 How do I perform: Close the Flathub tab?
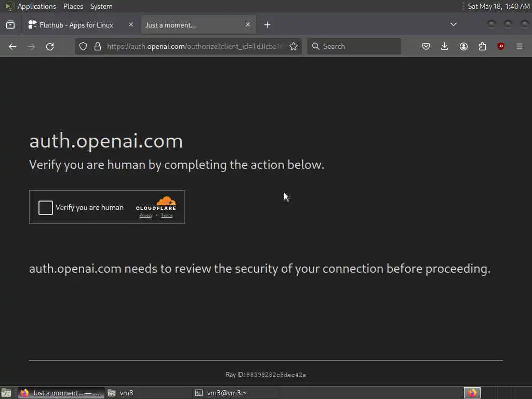[131, 25]
